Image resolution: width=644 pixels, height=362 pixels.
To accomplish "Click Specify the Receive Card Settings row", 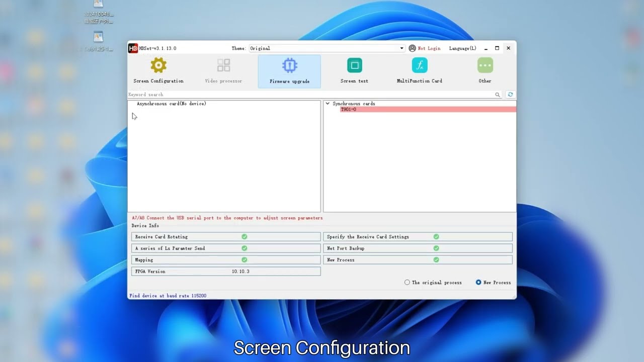I will [418, 236].
